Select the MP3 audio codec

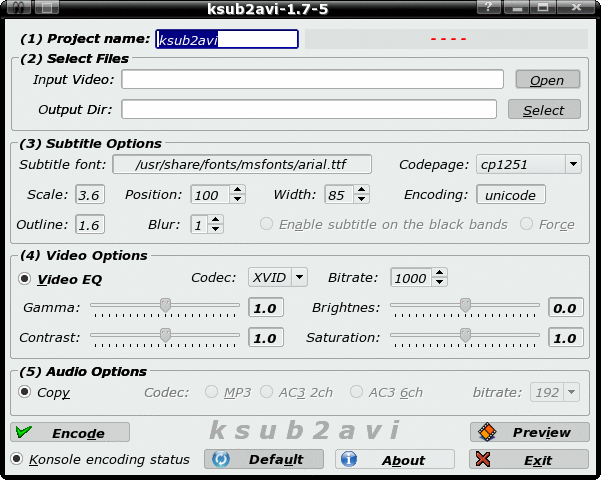click(x=211, y=392)
